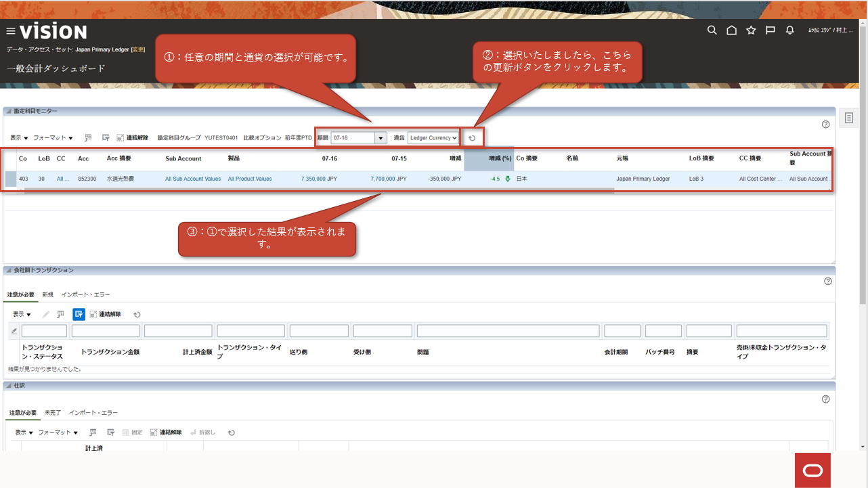Open 表示 menu in 会社間トランザクション
This screenshot has height=488, width=868.
(x=22, y=315)
